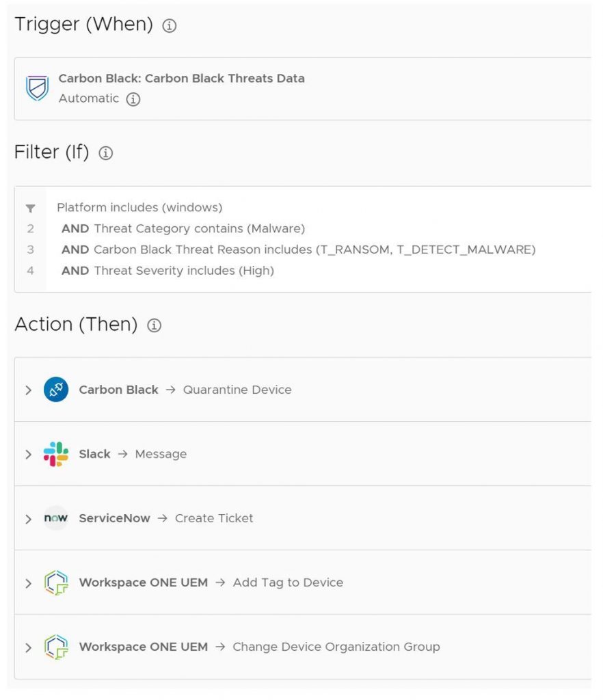Expand the Add Tag to Device action
Screen dimensions: 603x700
click(28, 583)
